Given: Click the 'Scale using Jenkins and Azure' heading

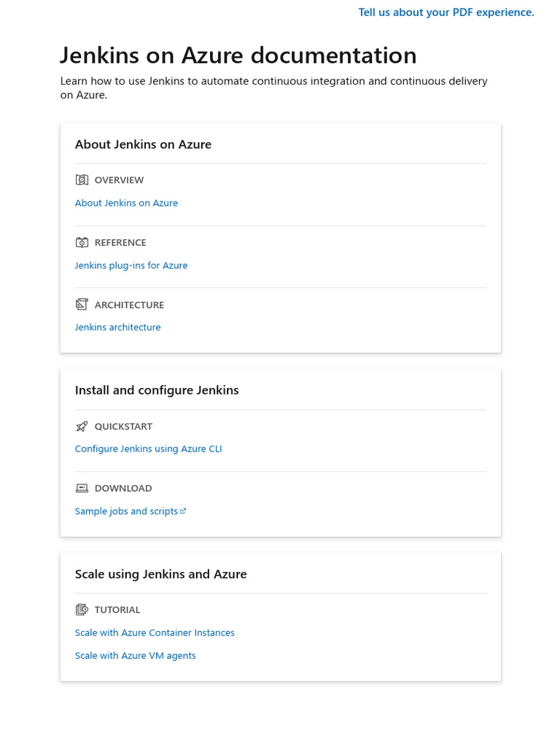Looking at the screenshot, I should (x=160, y=574).
